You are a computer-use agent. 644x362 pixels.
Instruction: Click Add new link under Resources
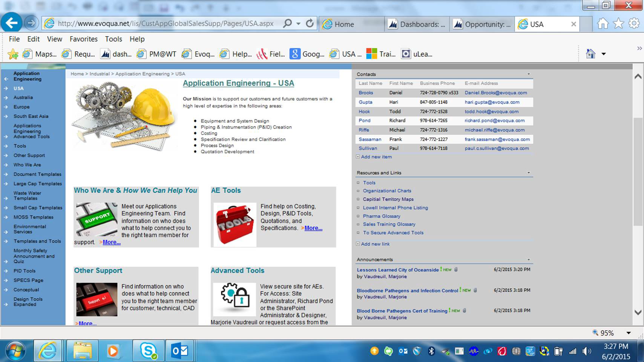coord(376,244)
